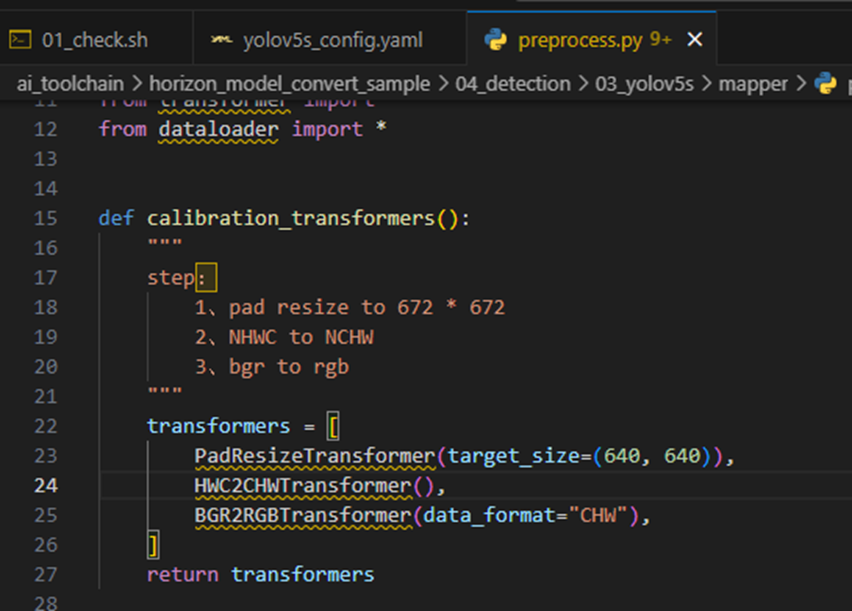This screenshot has height=611, width=852.
Task: Open the yolov5s_config.yaml tab
Action: 332,40
